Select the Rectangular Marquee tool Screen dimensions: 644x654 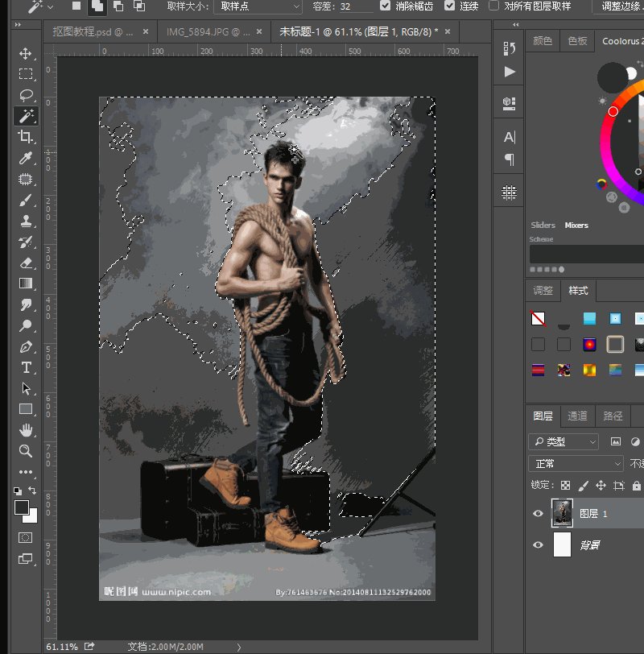pos(26,74)
